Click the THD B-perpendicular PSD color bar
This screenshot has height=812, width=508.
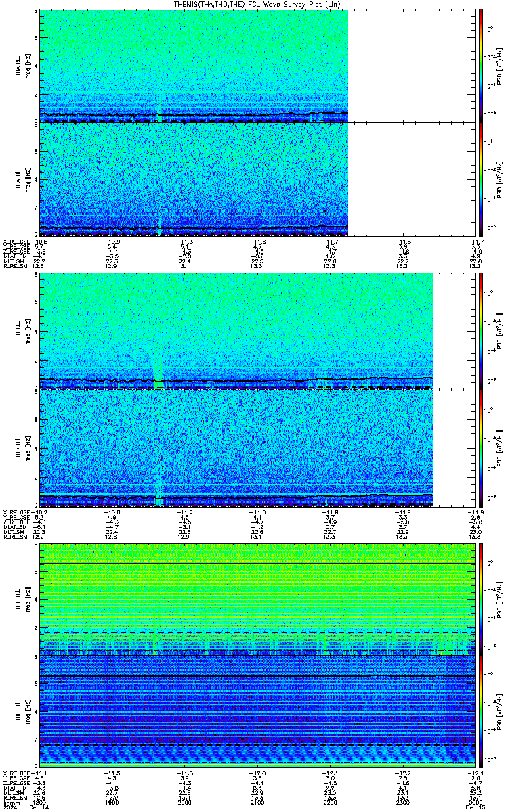(481, 331)
